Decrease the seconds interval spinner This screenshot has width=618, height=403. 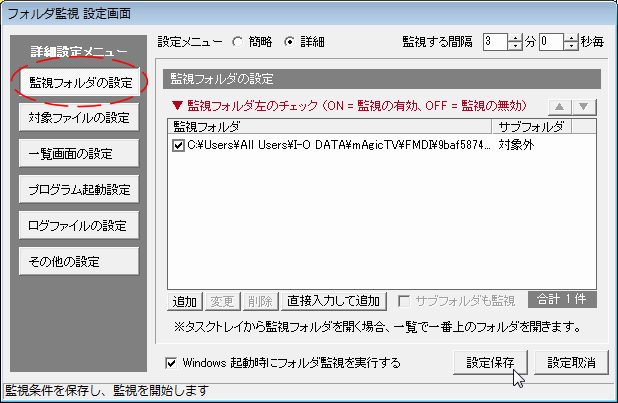tap(570, 47)
